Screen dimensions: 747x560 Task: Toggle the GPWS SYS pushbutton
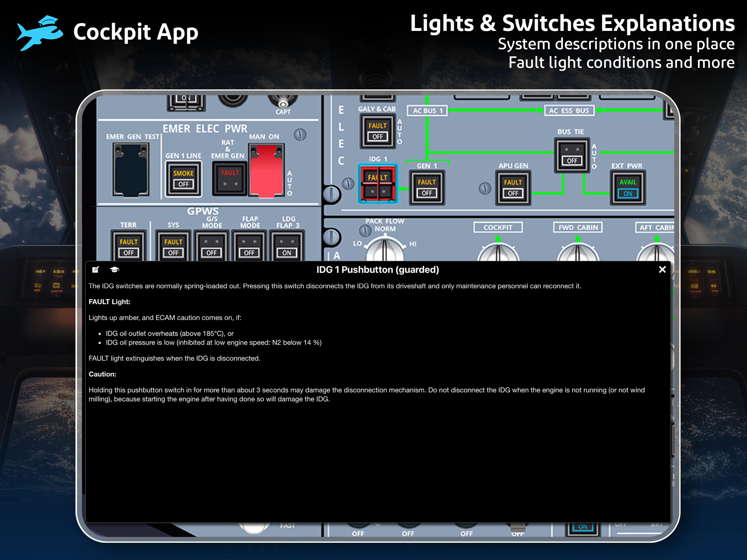[173, 247]
